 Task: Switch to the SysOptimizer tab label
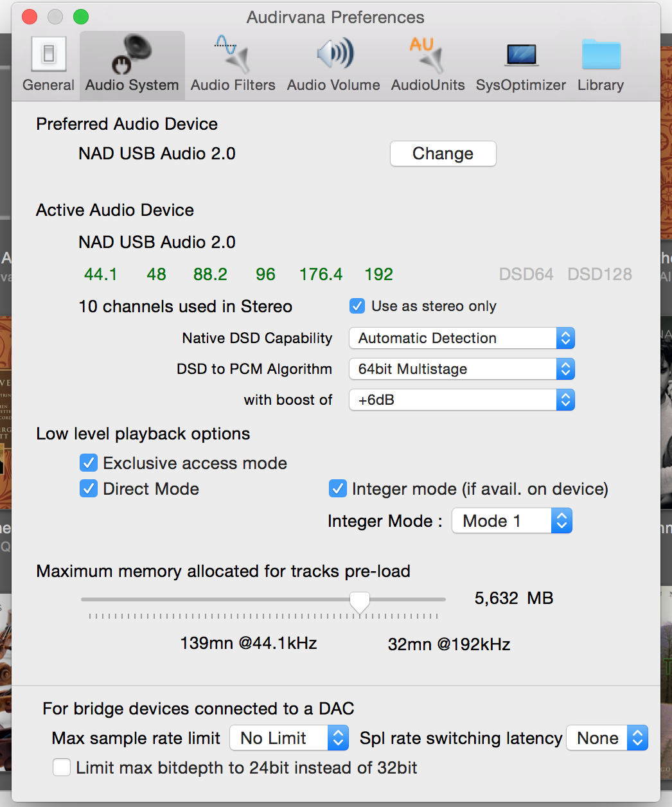pos(521,85)
